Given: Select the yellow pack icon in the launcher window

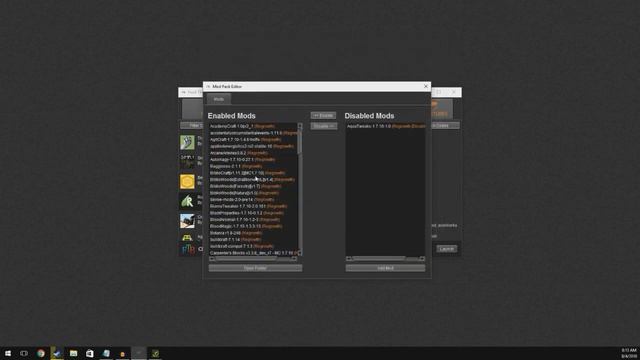Looking at the screenshot, I should point(187,181).
